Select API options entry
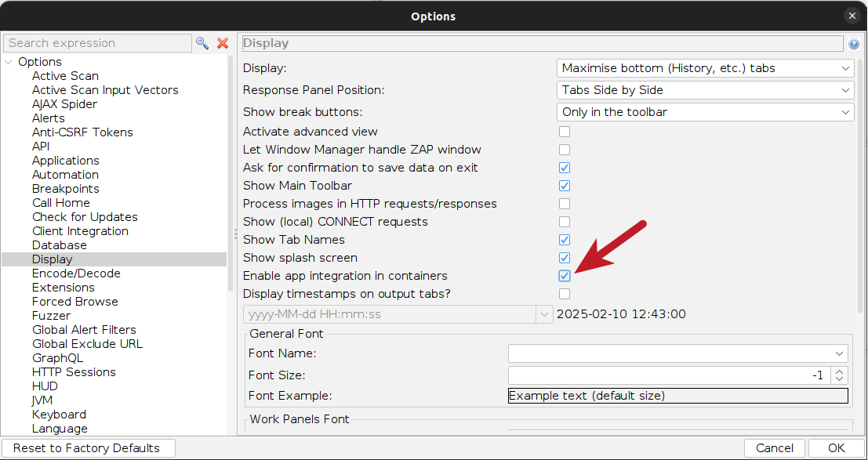Screen dimensions: 868x460 [x=41, y=146]
